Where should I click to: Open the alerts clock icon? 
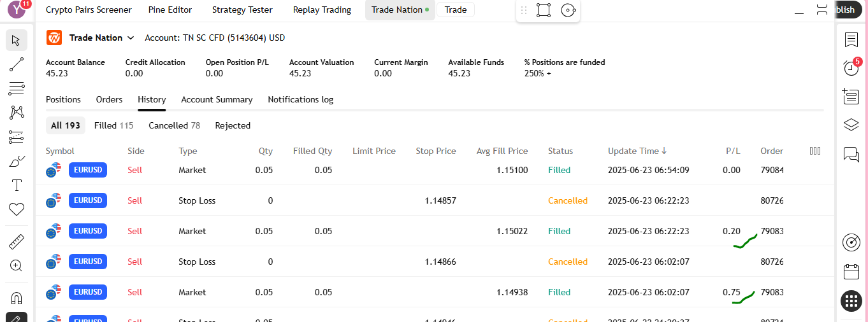tap(851, 67)
